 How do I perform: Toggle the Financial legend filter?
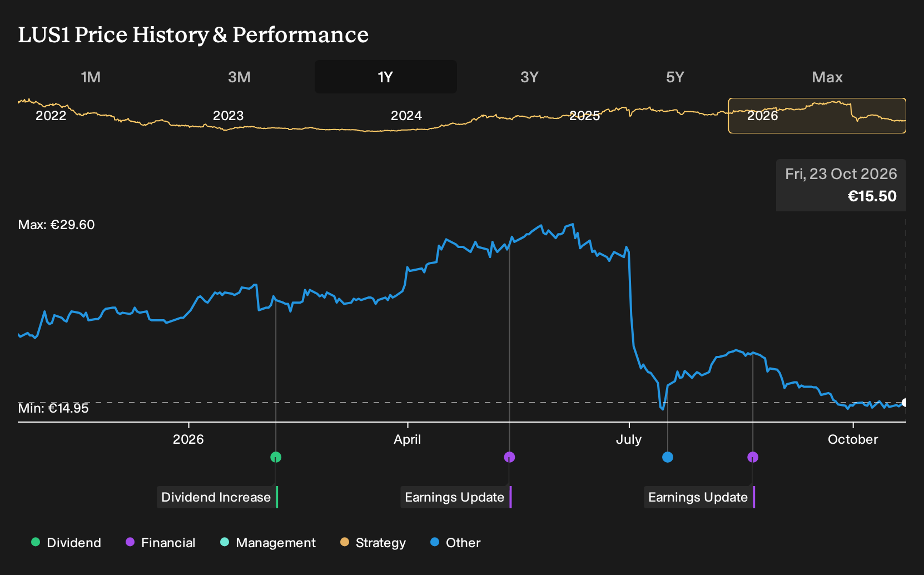tap(161, 543)
